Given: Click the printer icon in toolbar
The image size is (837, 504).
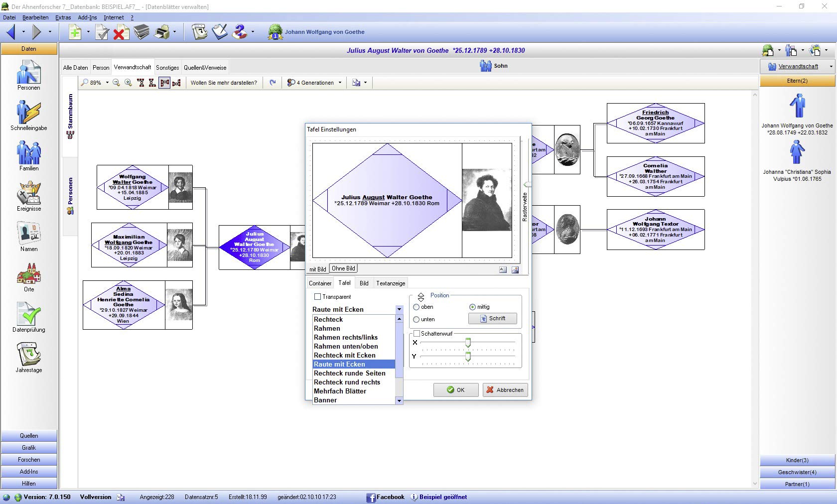Looking at the screenshot, I should point(162,32).
